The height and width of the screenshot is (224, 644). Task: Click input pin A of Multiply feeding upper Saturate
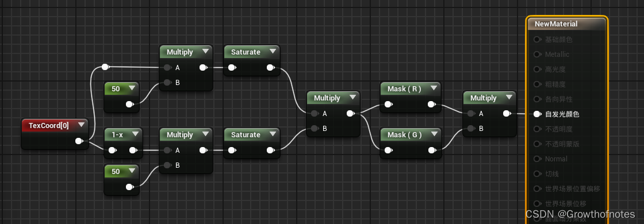[x=167, y=68]
